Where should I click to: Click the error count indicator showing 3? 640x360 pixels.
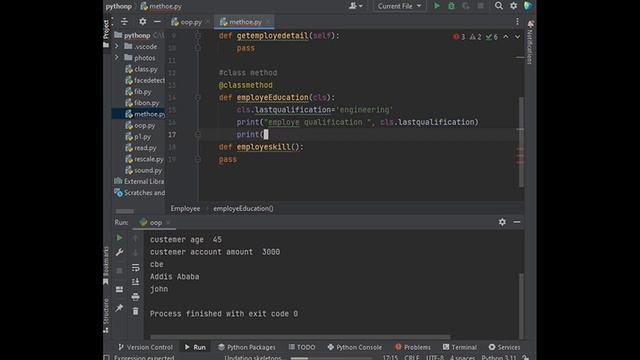[x=459, y=37]
